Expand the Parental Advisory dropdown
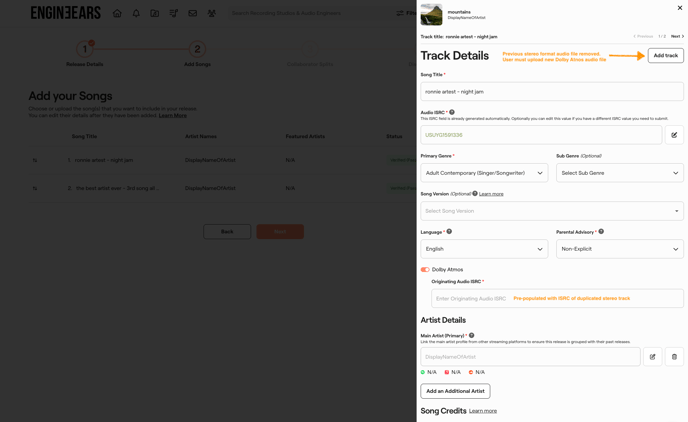Screen dimensions: 688x422 pyautogui.click(x=619, y=249)
